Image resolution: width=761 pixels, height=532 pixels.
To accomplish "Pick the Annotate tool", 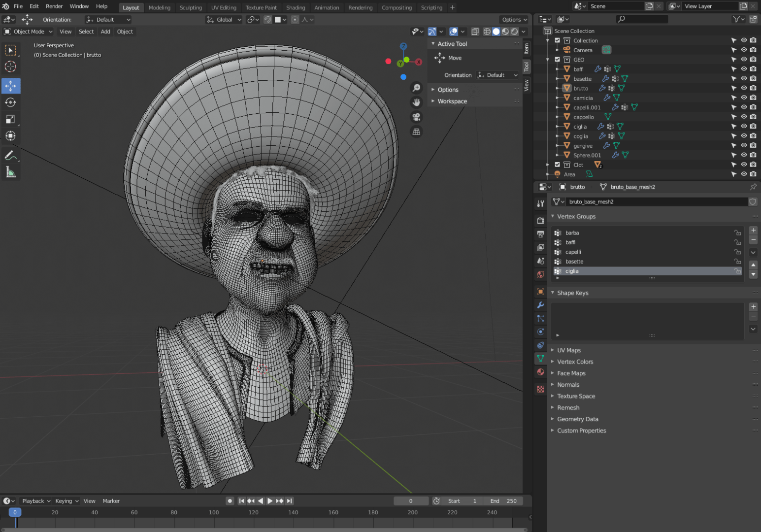I will tap(10, 156).
